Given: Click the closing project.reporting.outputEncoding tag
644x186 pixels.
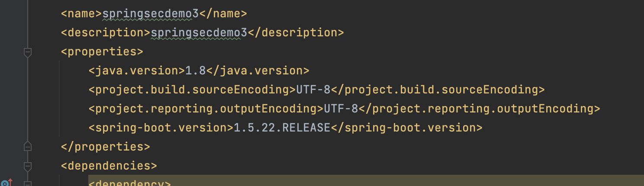Looking at the screenshot, I should tap(479, 109).
